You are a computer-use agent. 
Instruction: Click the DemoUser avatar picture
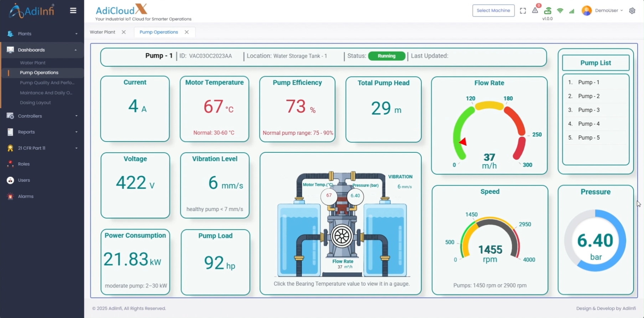[x=586, y=11]
